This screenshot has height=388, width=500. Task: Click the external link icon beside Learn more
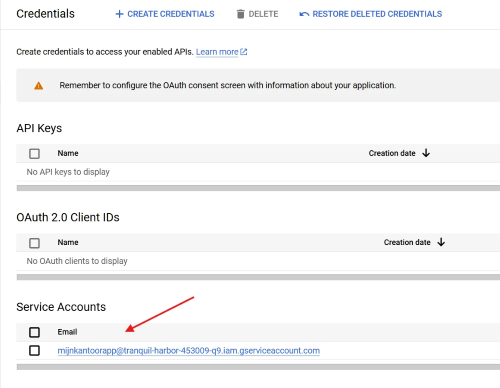[244, 52]
